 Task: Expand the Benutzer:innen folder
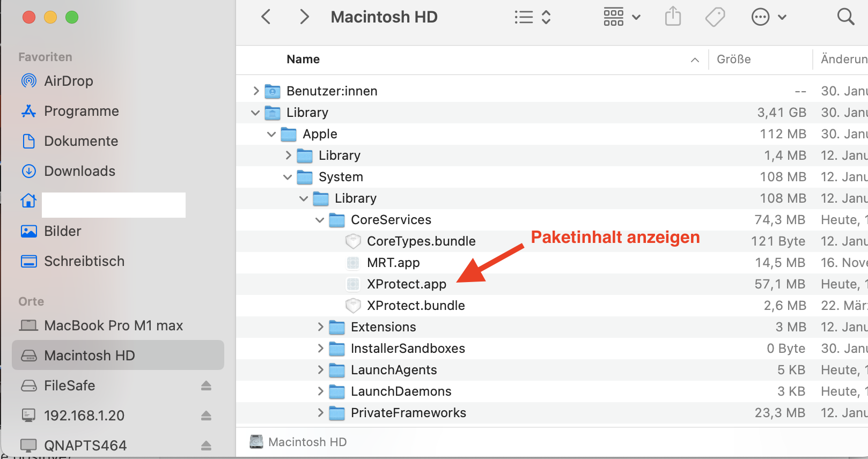pos(256,91)
